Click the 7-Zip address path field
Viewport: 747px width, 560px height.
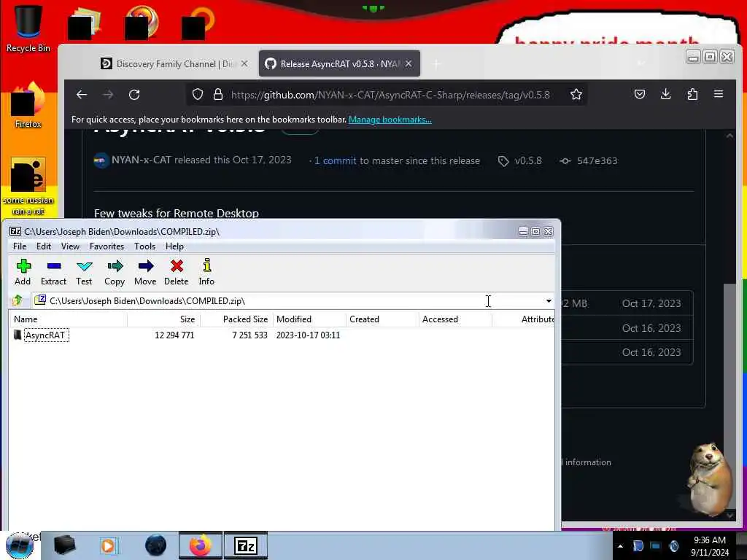pyautogui.click(x=288, y=301)
